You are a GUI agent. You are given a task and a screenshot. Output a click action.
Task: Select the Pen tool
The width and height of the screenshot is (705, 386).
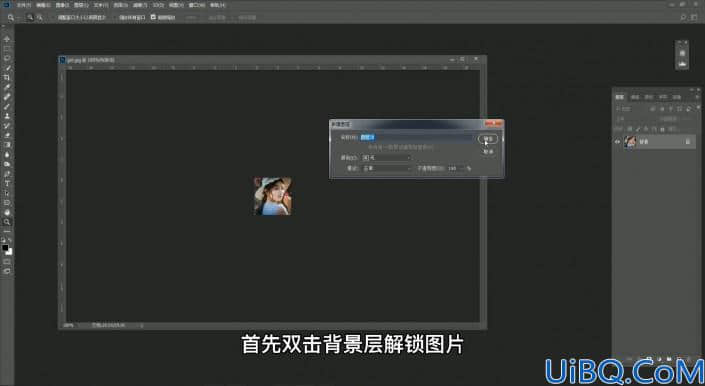(7, 174)
